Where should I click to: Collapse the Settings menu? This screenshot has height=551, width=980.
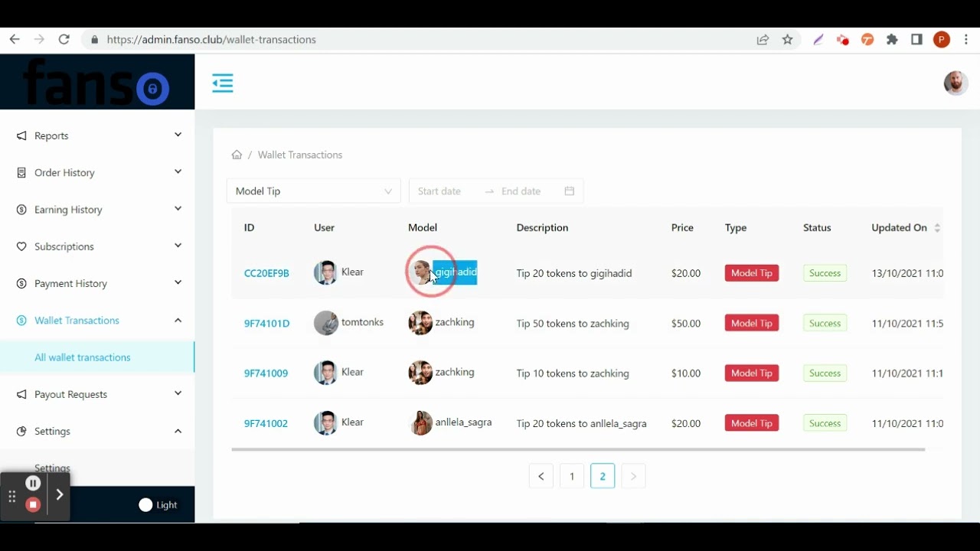pos(178,431)
